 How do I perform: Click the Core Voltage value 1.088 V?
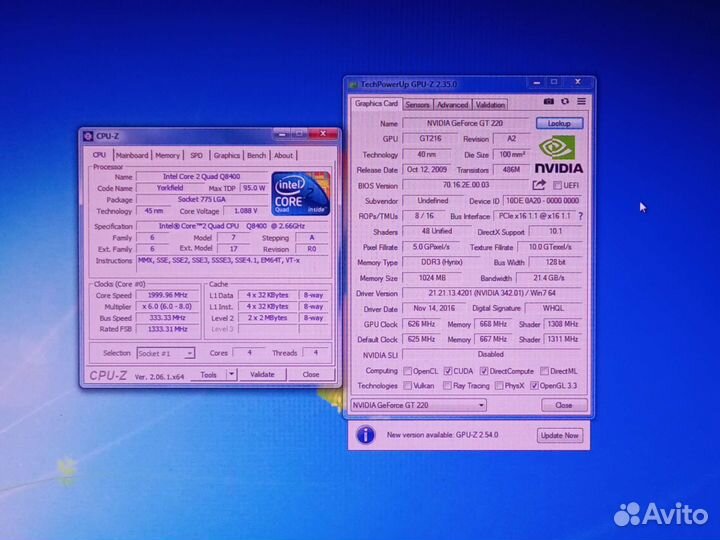[x=246, y=211]
